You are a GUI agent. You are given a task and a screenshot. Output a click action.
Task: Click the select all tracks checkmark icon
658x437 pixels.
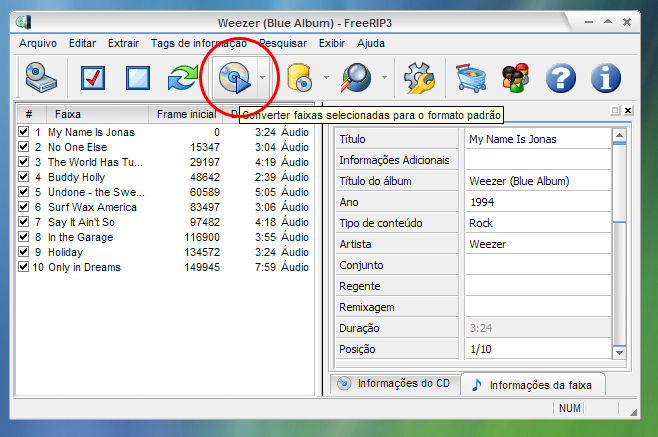[x=92, y=78]
